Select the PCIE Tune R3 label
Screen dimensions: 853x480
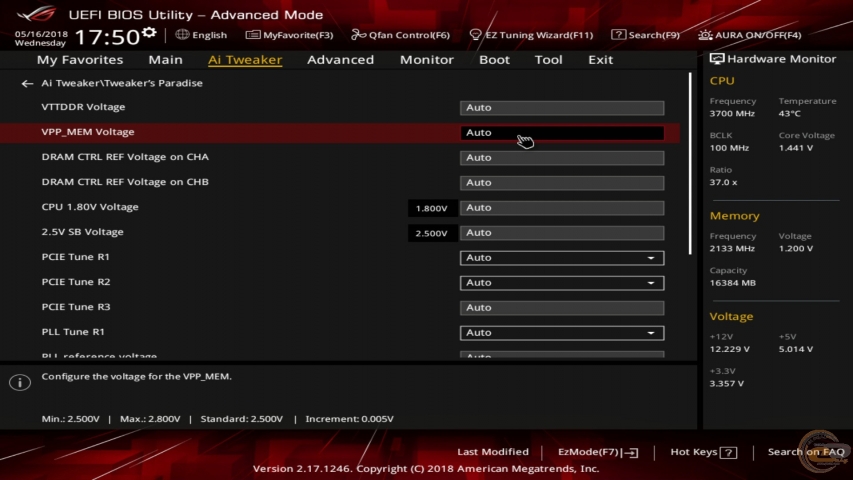[x=76, y=307]
